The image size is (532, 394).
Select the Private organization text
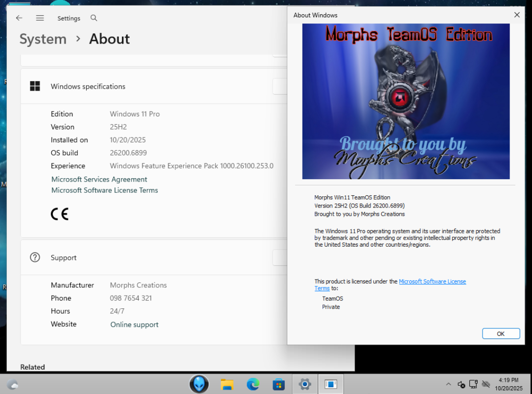pos(331,307)
